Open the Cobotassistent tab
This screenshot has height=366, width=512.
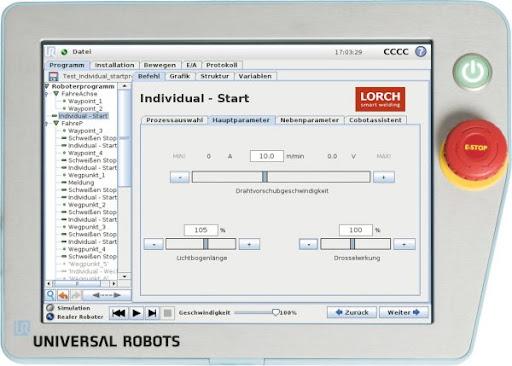(x=375, y=120)
